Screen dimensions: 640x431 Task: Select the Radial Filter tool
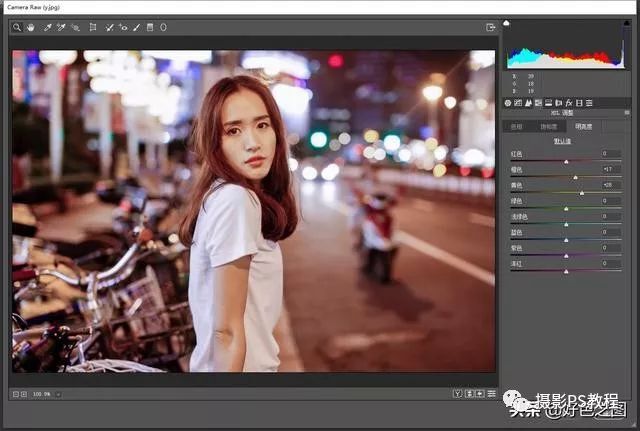coord(163,28)
